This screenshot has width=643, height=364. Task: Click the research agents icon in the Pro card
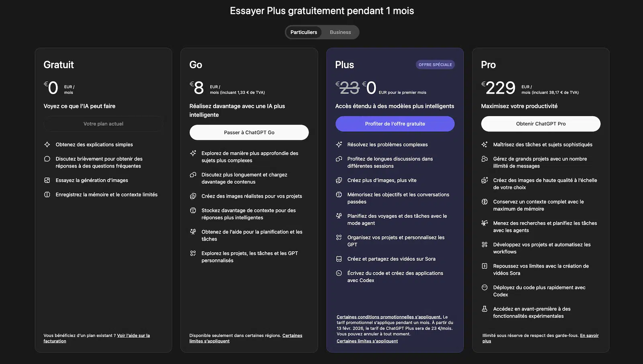click(x=485, y=223)
